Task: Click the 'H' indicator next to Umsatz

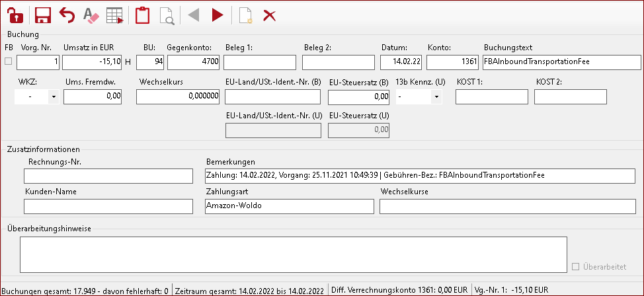Action: pyautogui.click(x=128, y=62)
